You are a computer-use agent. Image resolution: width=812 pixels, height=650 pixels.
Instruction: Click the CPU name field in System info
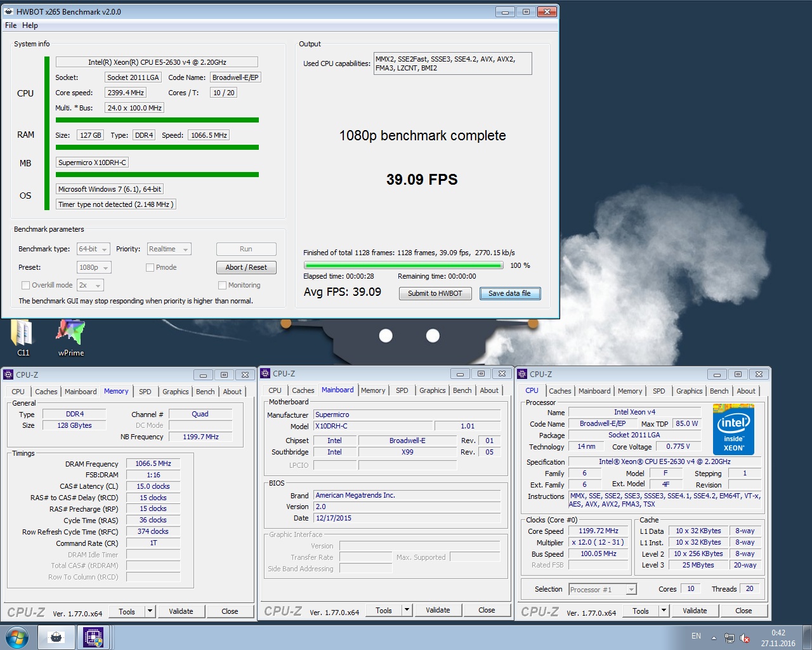157,62
